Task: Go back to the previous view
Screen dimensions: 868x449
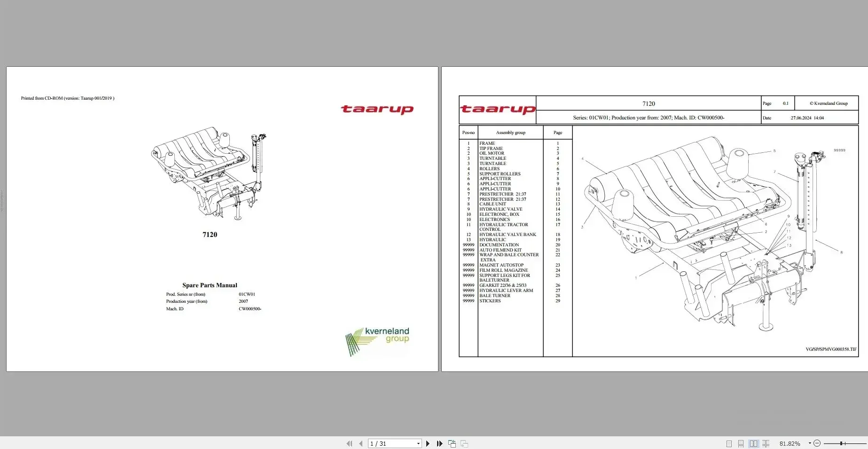Action: (452, 443)
